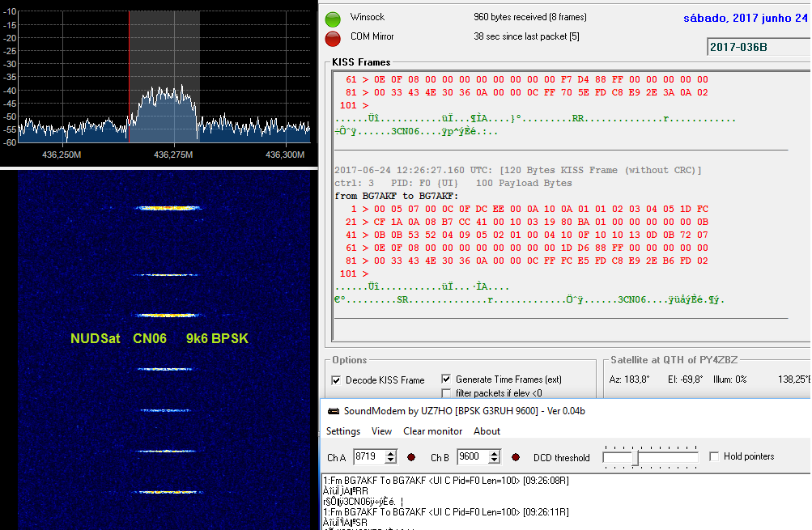Click the red COM Mirror status indicator

tap(332, 38)
